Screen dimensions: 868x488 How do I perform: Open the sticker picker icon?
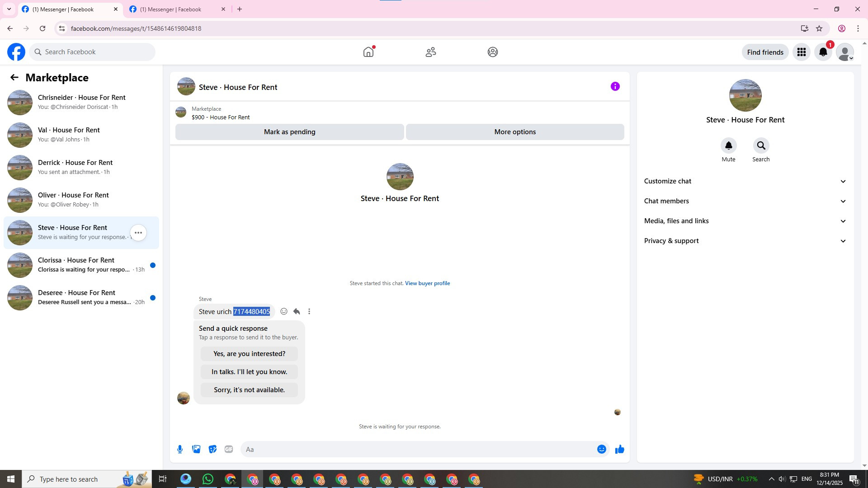coord(212,449)
